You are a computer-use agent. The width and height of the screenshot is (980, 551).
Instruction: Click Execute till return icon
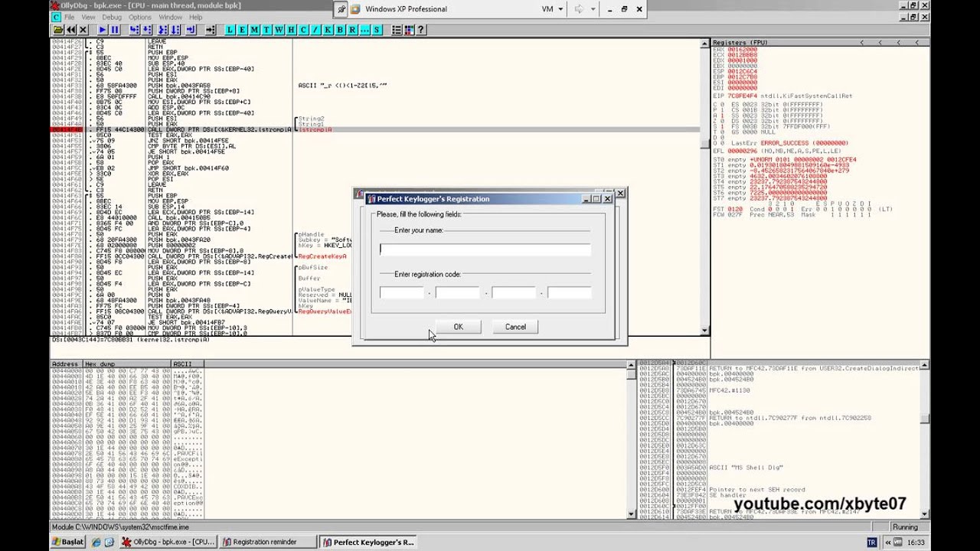pos(191,30)
